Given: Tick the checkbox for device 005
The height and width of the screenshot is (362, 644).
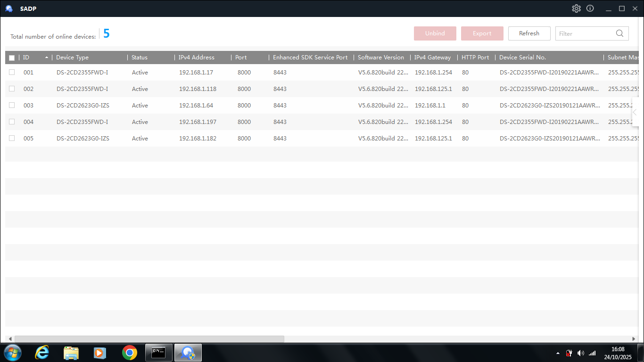Looking at the screenshot, I should (x=12, y=138).
